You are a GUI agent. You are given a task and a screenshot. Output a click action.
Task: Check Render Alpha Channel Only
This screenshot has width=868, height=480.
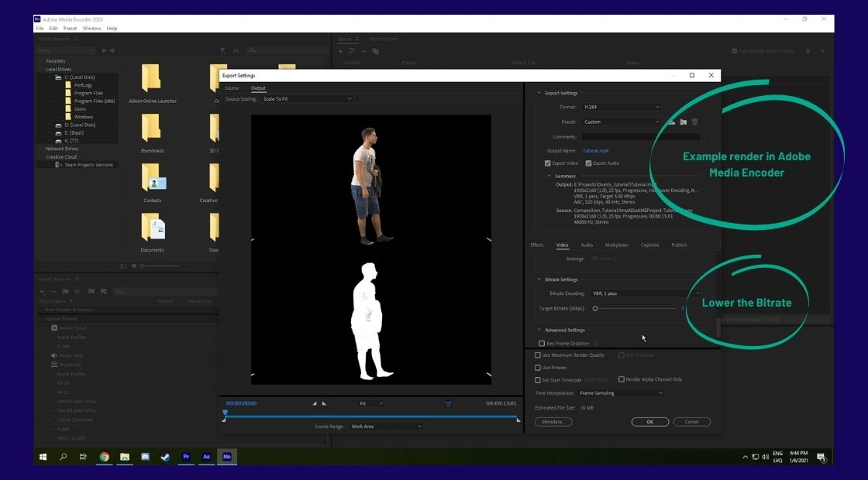(x=621, y=379)
